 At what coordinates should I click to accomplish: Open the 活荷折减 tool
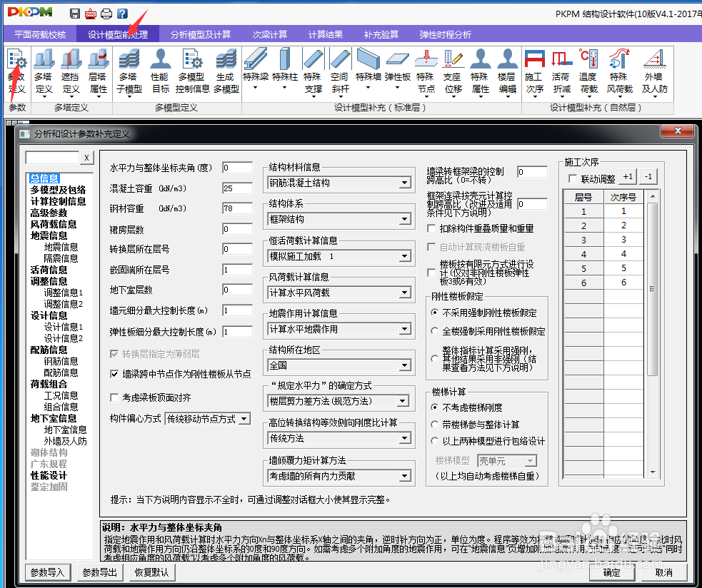point(561,73)
